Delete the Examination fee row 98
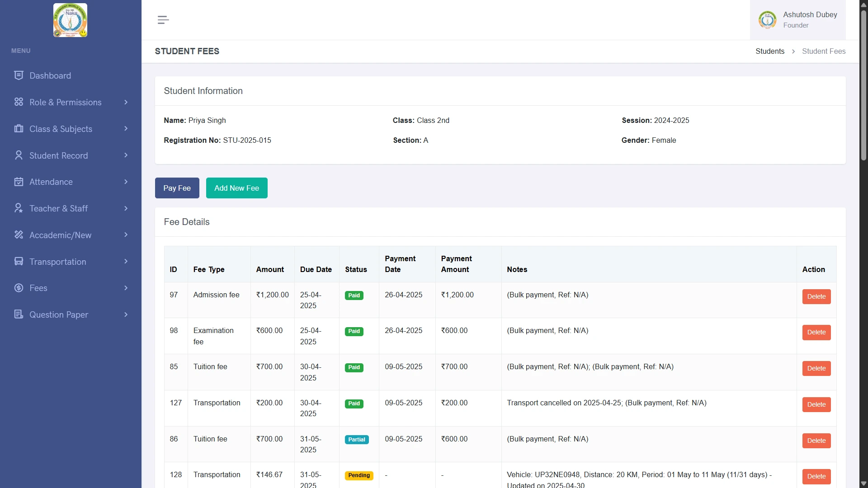The width and height of the screenshot is (868, 488). (816, 332)
